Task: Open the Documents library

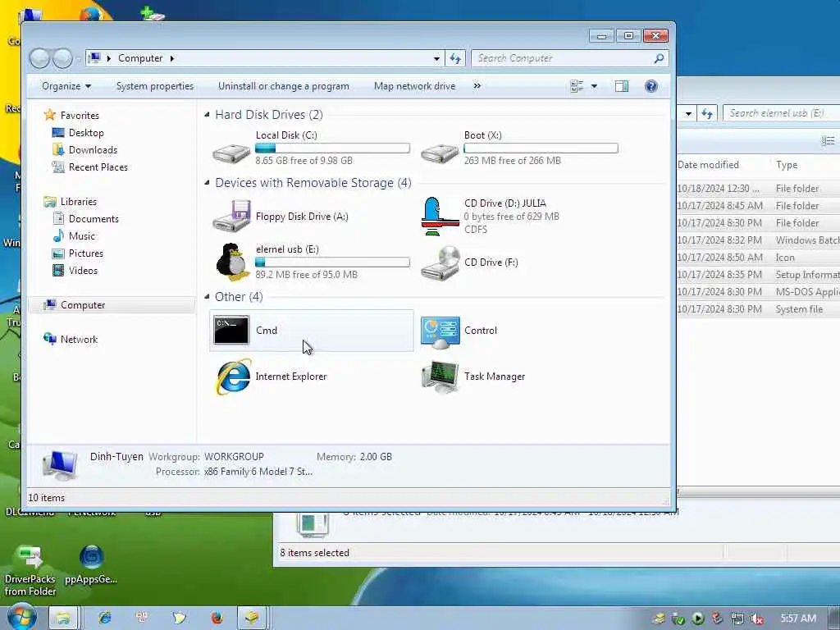Action: [94, 218]
